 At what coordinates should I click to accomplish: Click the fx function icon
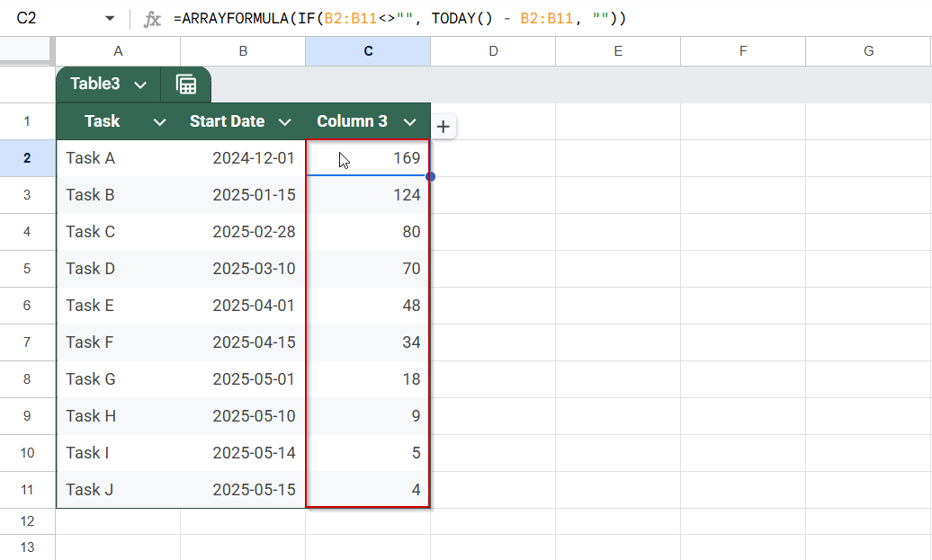click(152, 19)
